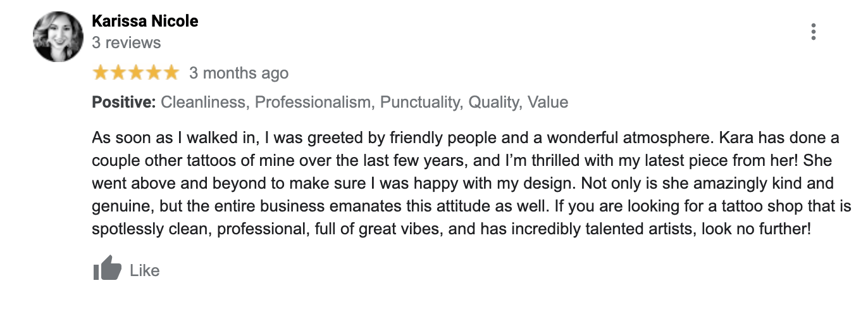Open Karissa Nicole's profile photo

[x=58, y=37]
